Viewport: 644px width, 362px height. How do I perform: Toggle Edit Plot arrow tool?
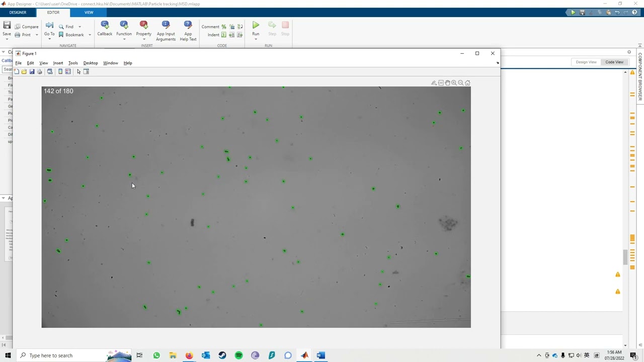[x=78, y=71]
